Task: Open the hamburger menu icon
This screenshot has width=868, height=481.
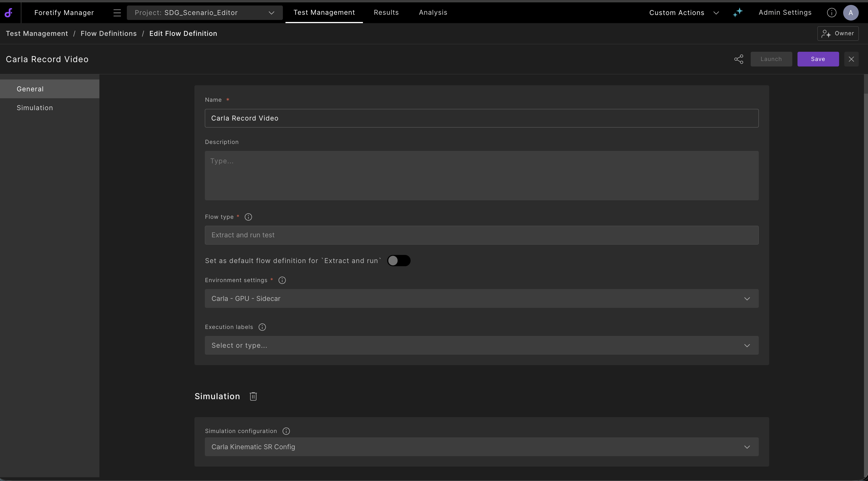Action: (117, 13)
